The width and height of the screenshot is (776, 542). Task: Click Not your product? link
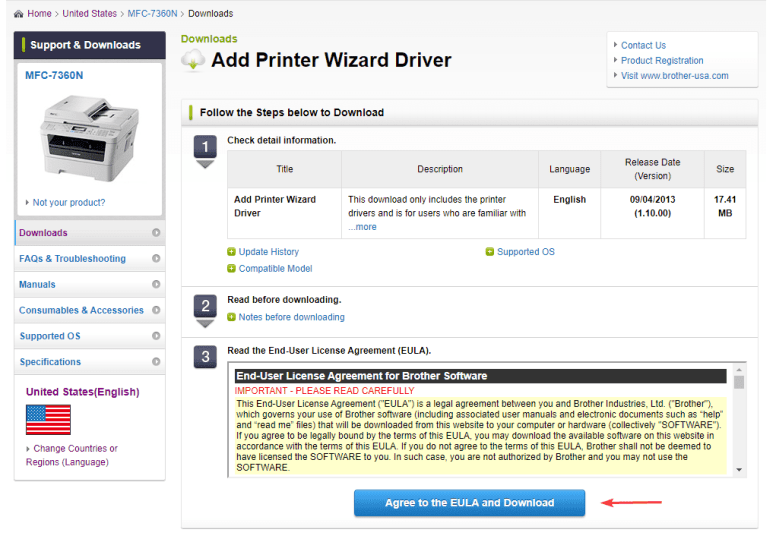(68, 203)
